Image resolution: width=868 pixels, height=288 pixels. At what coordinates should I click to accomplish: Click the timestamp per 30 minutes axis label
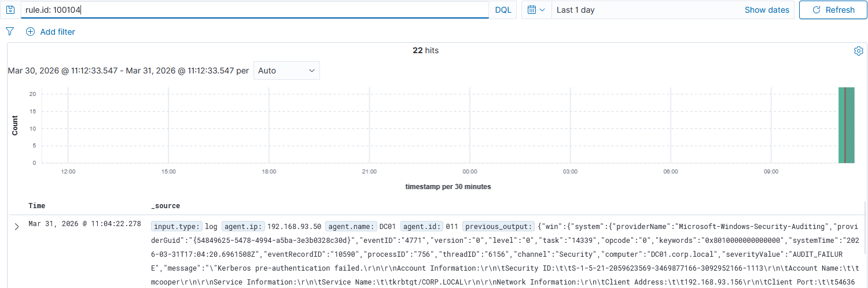(448, 187)
